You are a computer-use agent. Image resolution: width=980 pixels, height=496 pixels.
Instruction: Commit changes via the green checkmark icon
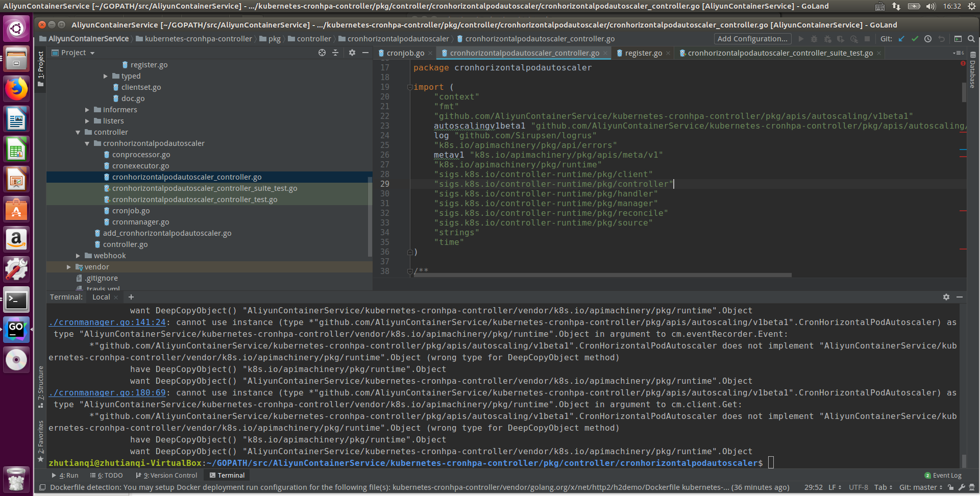[915, 39]
